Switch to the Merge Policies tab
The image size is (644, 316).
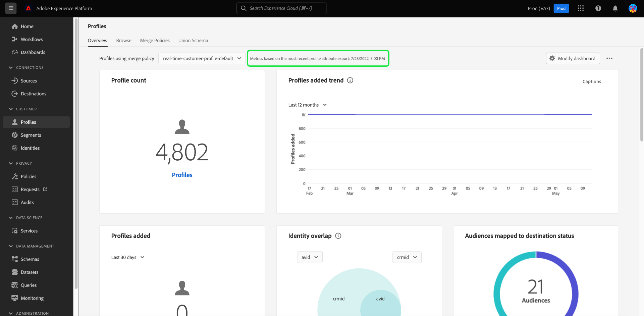pos(155,41)
